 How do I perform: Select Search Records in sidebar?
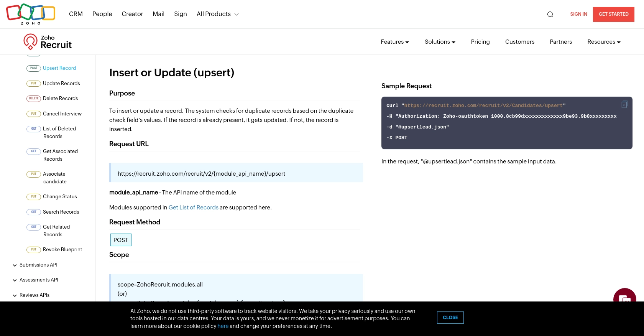click(x=61, y=212)
